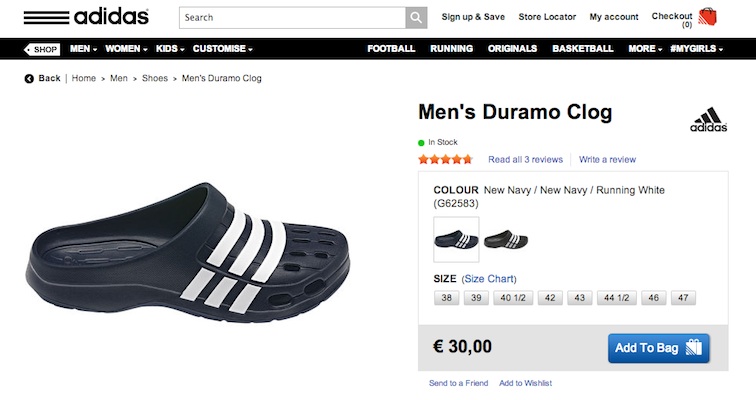Focus the Search input field

pyautogui.click(x=293, y=18)
